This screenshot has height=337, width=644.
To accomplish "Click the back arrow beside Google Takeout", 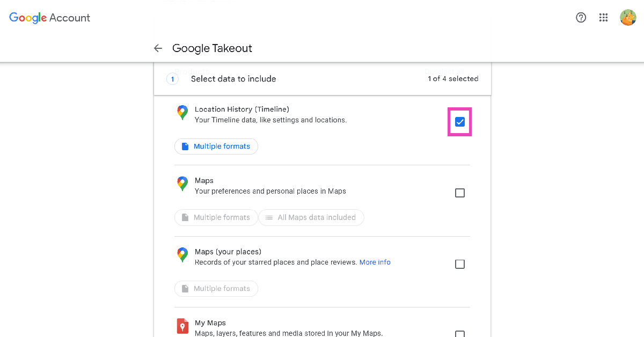I will point(158,48).
